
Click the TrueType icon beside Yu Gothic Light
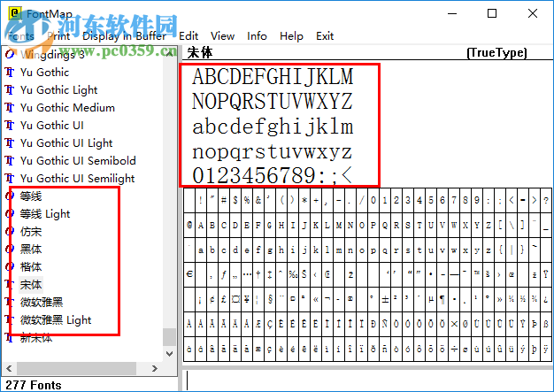click(10, 90)
